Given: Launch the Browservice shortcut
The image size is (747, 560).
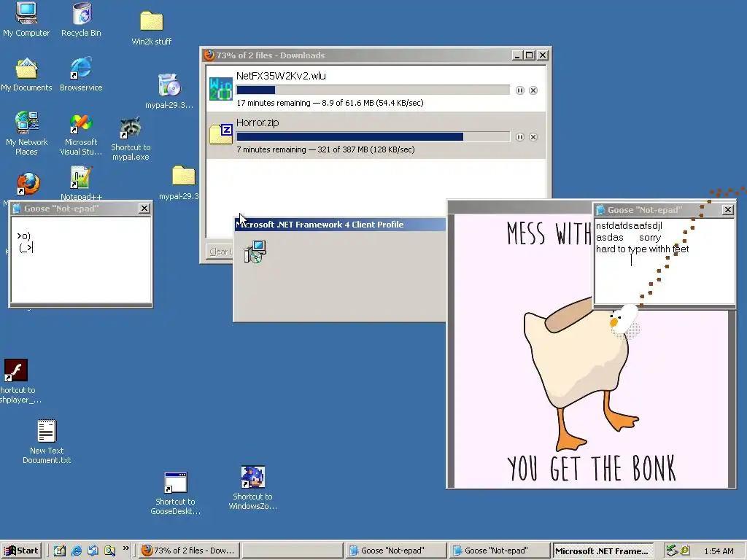Looking at the screenshot, I should [80, 69].
